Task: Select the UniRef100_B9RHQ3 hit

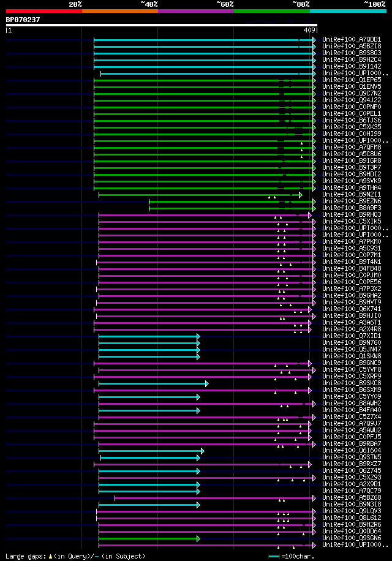Action: [352, 215]
